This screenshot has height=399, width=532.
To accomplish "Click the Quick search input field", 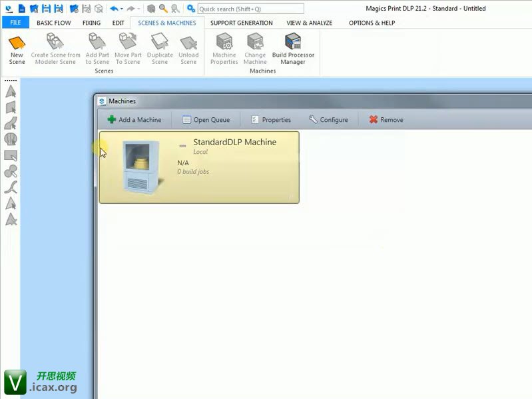I will point(250,9).
